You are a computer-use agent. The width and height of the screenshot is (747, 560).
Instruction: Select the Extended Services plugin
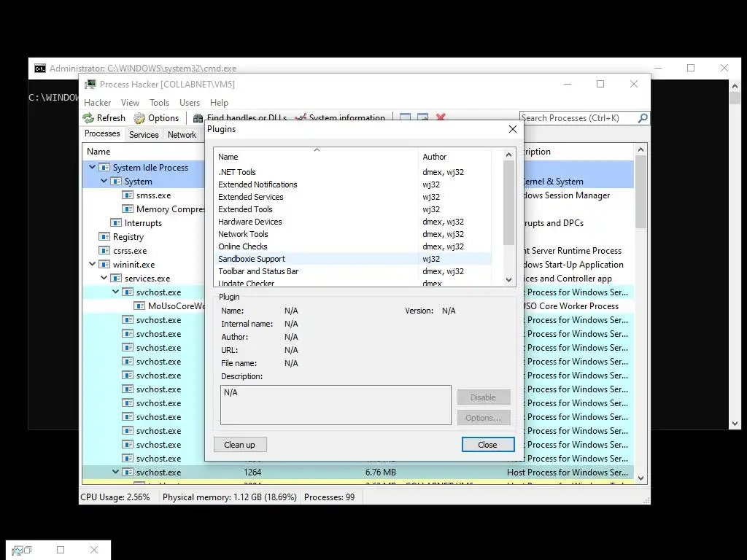pos(352,197)
